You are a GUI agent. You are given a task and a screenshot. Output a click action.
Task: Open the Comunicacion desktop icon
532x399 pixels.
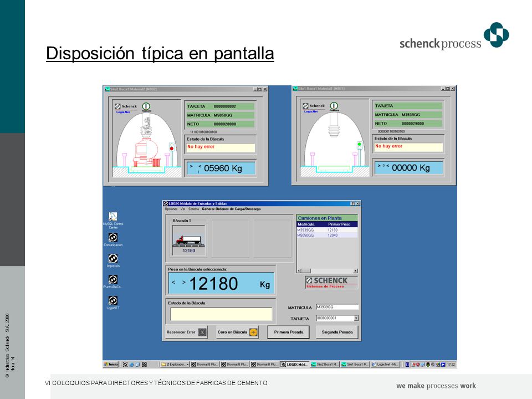click(113, 239)
